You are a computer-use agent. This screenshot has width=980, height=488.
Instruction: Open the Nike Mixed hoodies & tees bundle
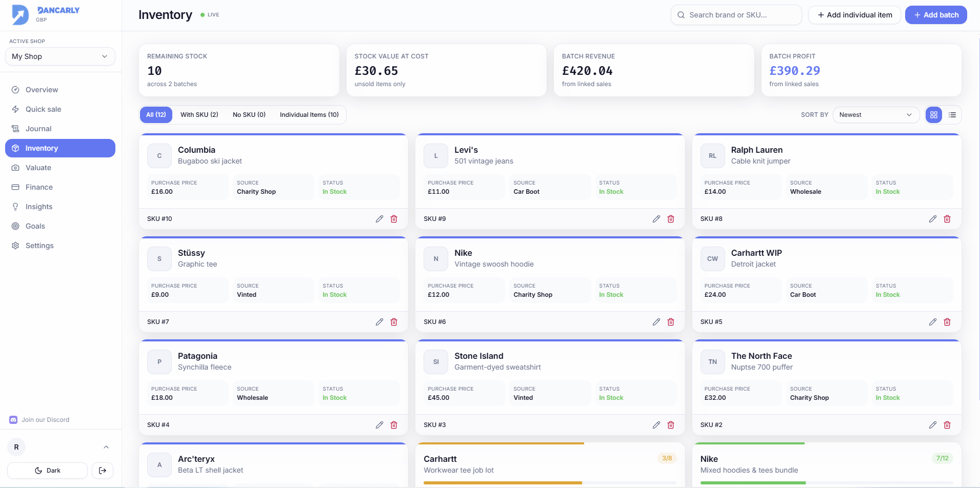[x=827, y=465]
